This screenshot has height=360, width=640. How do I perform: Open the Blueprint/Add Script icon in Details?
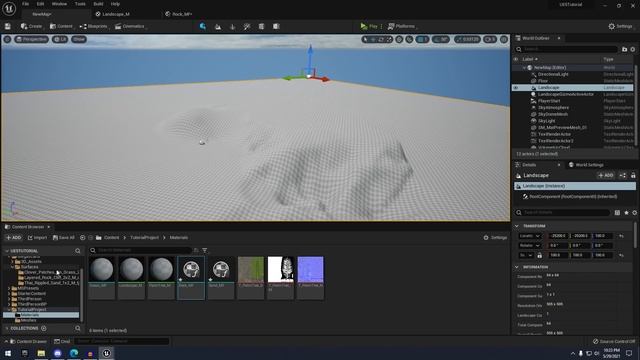tap(622, 175)
